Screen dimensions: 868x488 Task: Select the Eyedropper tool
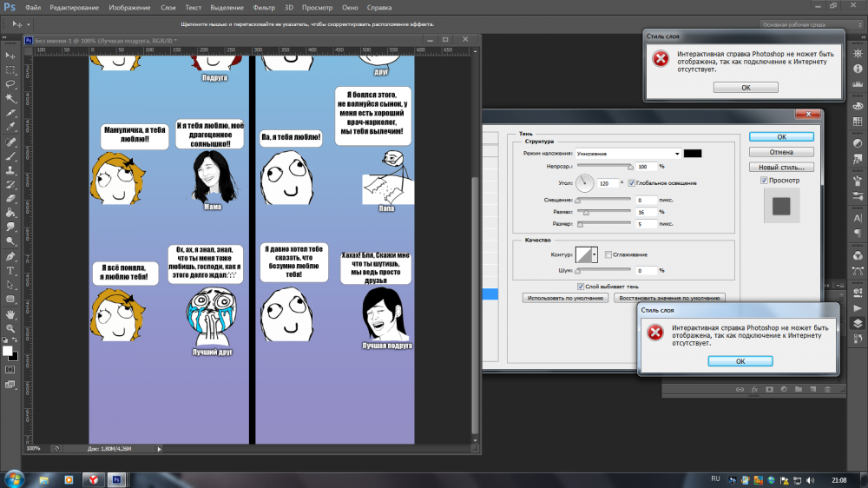[10, 127]
